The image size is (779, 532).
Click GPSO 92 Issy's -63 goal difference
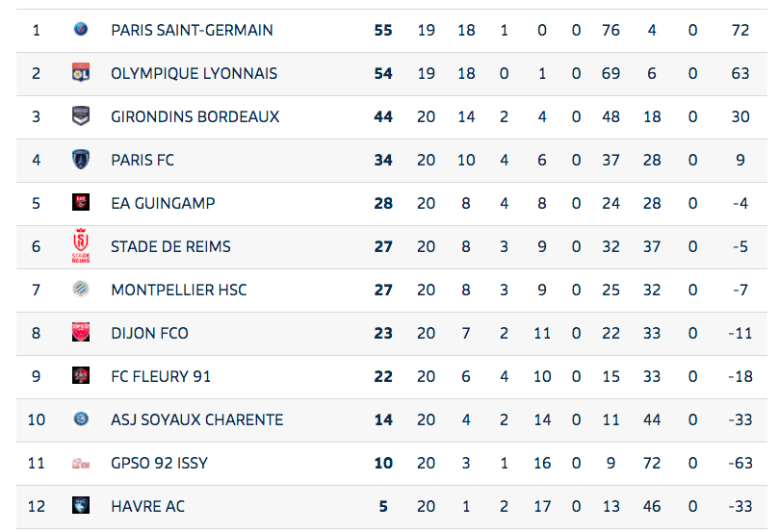[740, 463]
